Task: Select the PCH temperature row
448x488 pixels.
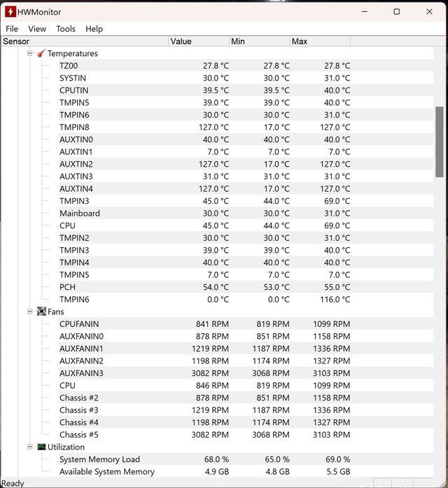Action: 246,287
